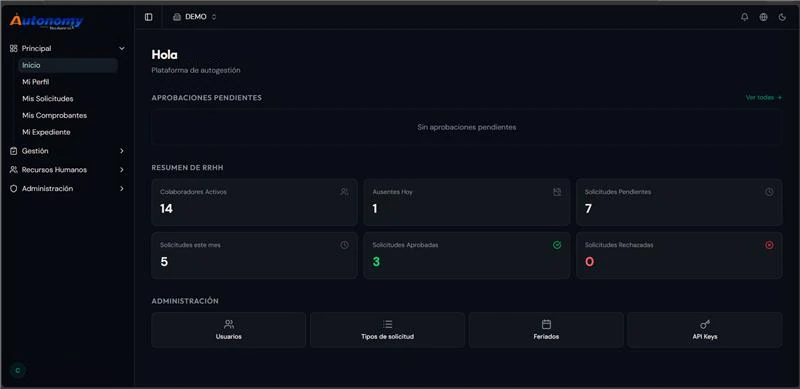Open Mis Solicitudes page
The image size is (800, 389).
[x=68, y=99]
